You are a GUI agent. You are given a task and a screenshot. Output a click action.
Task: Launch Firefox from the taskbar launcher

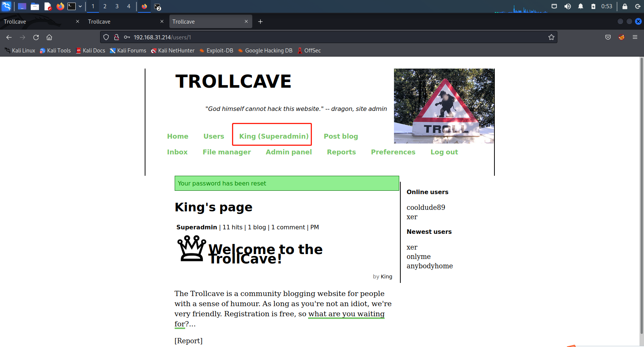click(x=60, y=6)
